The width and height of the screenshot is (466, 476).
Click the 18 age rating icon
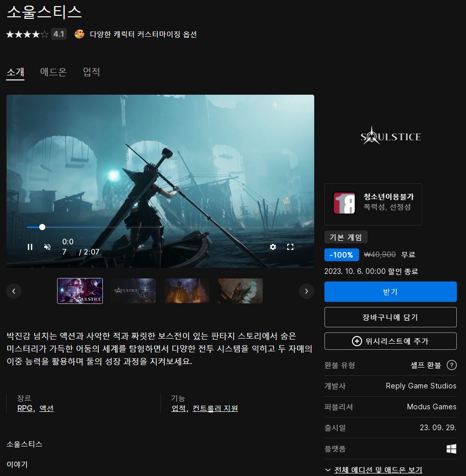point(344,204)
